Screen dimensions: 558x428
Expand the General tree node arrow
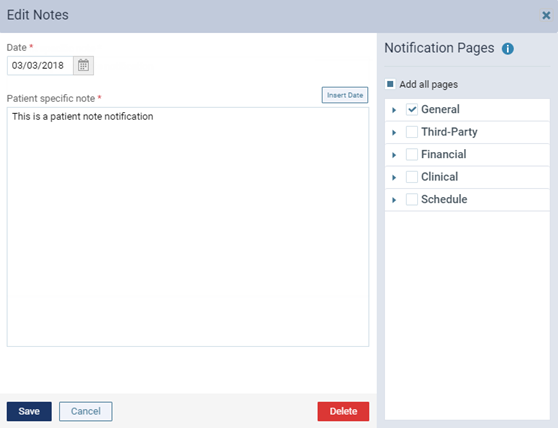[x=394, y=110]
